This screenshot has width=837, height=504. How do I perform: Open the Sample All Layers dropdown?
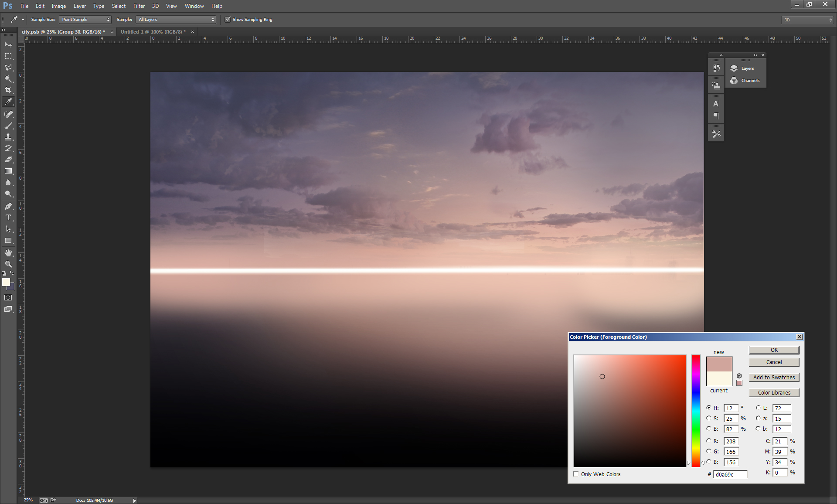pyautogui.click(x=176, y=20)
